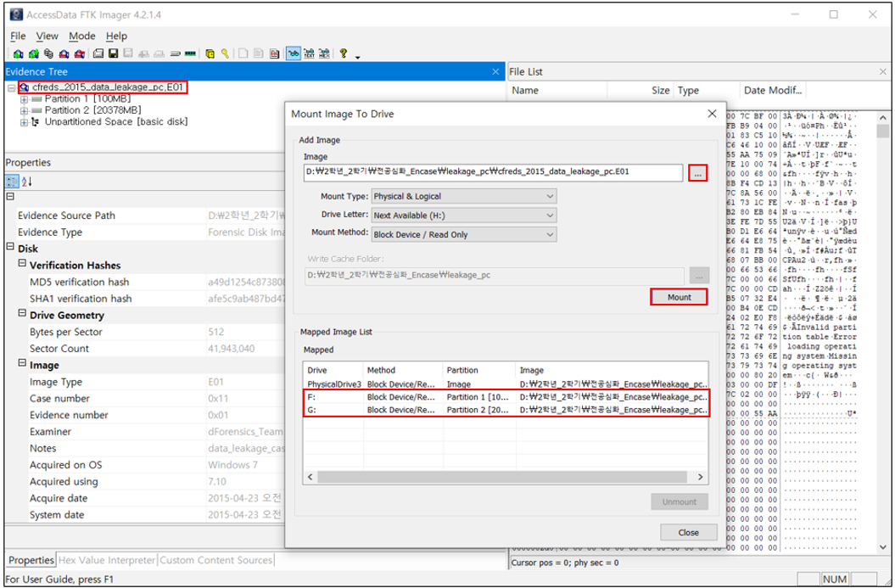Click the Verify Drive/Image toolbar icon

176,53
